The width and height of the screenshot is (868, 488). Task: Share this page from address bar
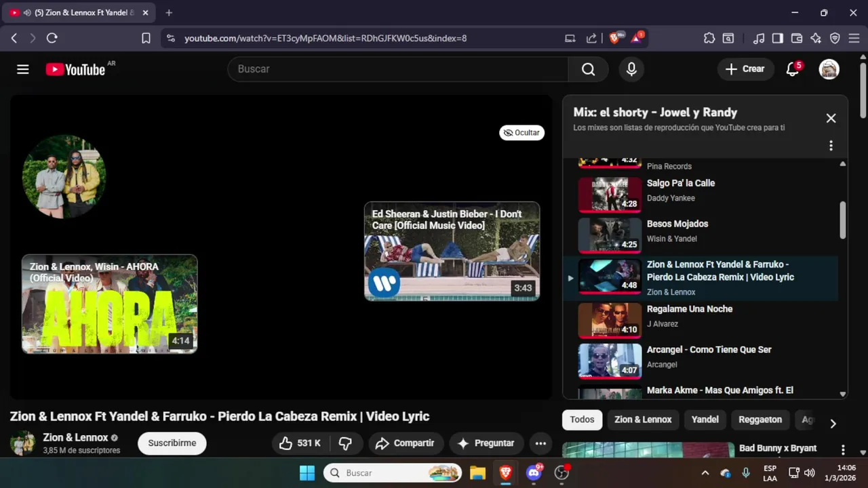coord(591,39)
